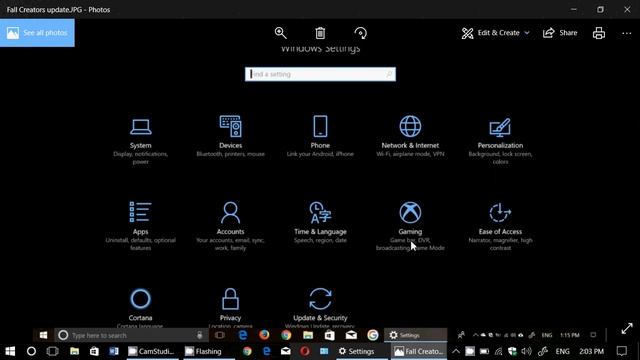This screenshot has width=640, height=360.
Task: Open the Privacy lock tile
Action: point(231,308)
